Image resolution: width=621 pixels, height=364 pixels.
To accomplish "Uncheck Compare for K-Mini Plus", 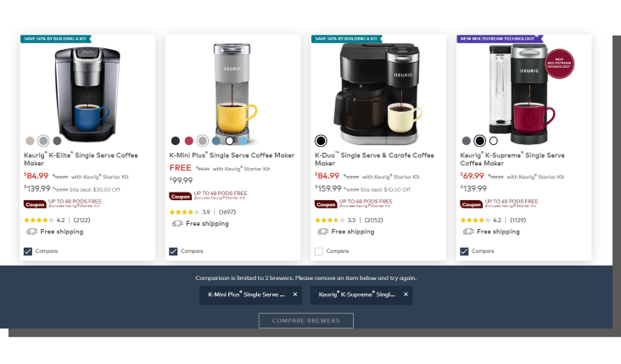I will click(x=173, y=251).
